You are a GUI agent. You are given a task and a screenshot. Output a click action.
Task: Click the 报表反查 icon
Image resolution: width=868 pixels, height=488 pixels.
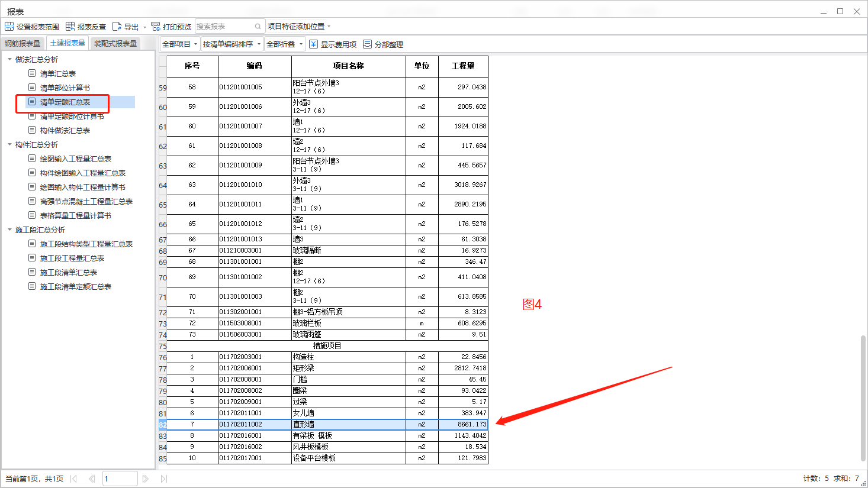(70, 27)
